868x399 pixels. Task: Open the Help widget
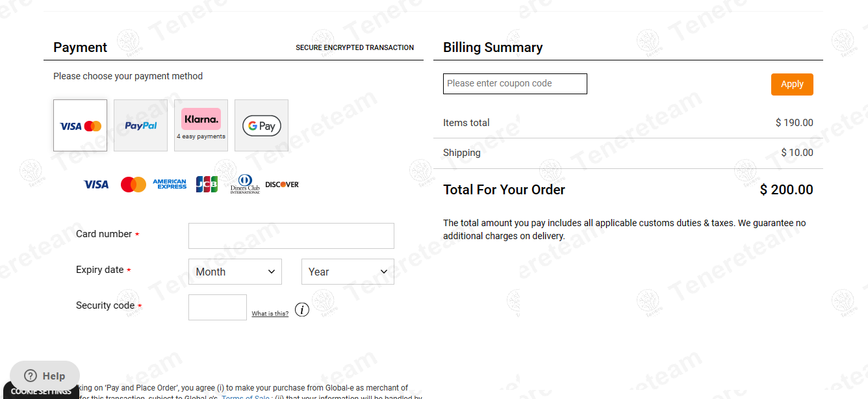(45, 376)
